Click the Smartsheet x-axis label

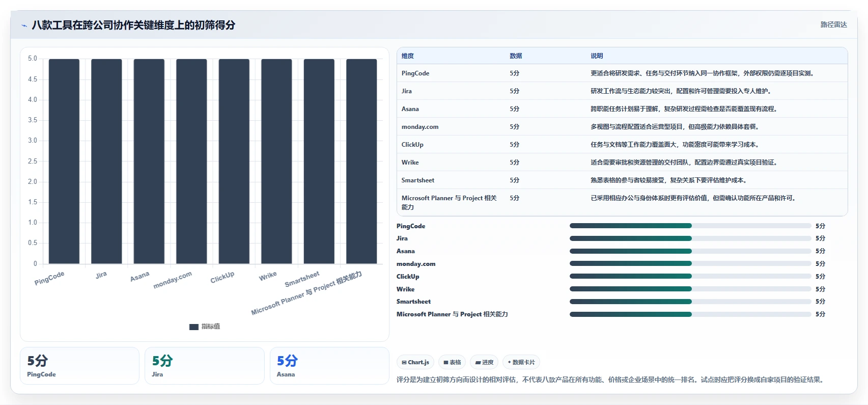tap(302, 279)
